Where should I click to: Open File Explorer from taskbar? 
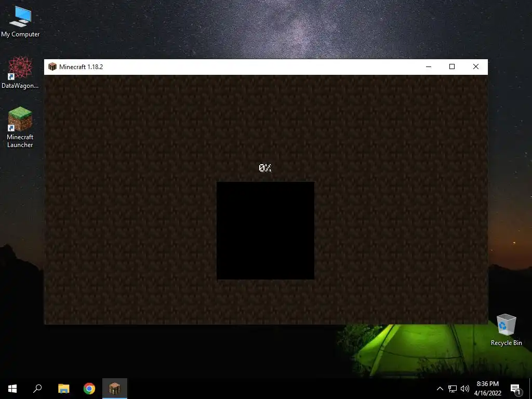tap(63, 389)
